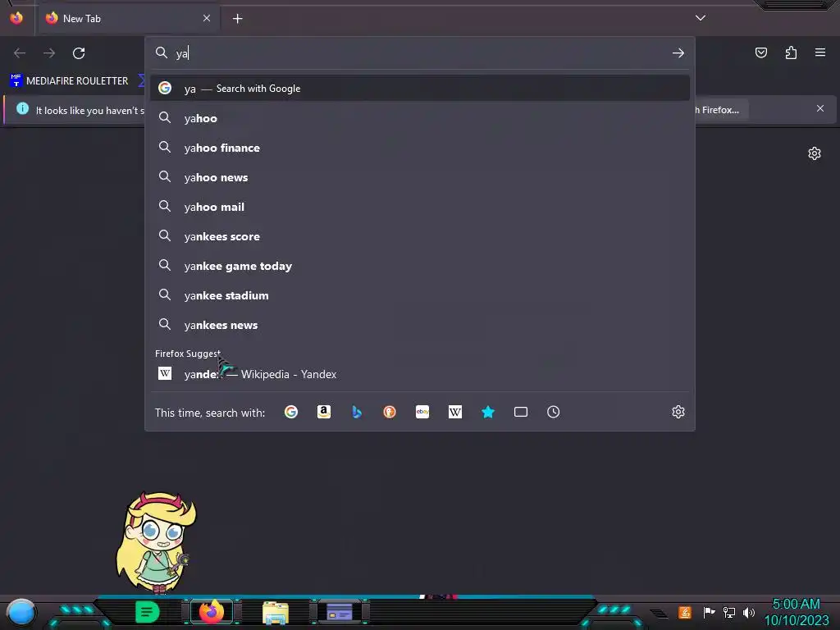The height and width of the screenshot is (630, 840).
Task: Search bookmarks using the star icon
Action: pos(488,412)
